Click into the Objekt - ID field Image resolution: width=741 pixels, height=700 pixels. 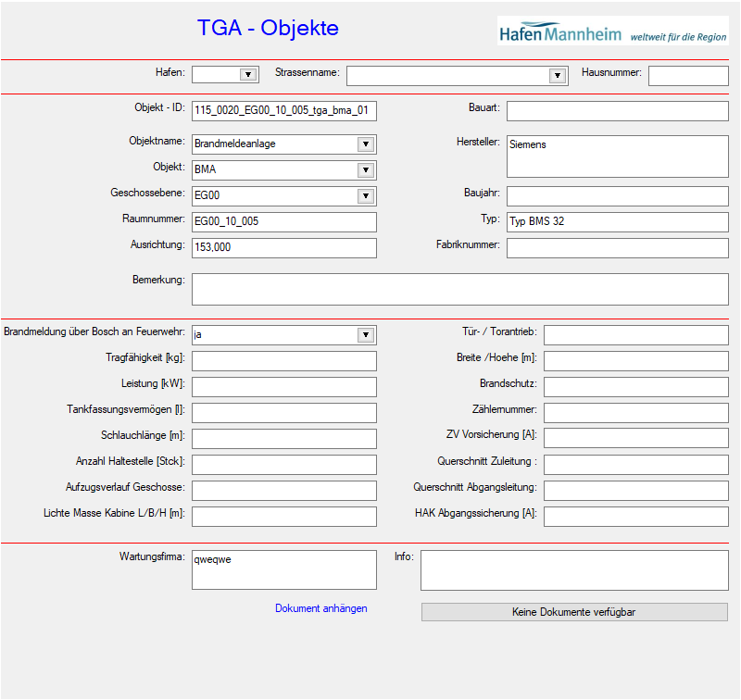pos(284,111)
